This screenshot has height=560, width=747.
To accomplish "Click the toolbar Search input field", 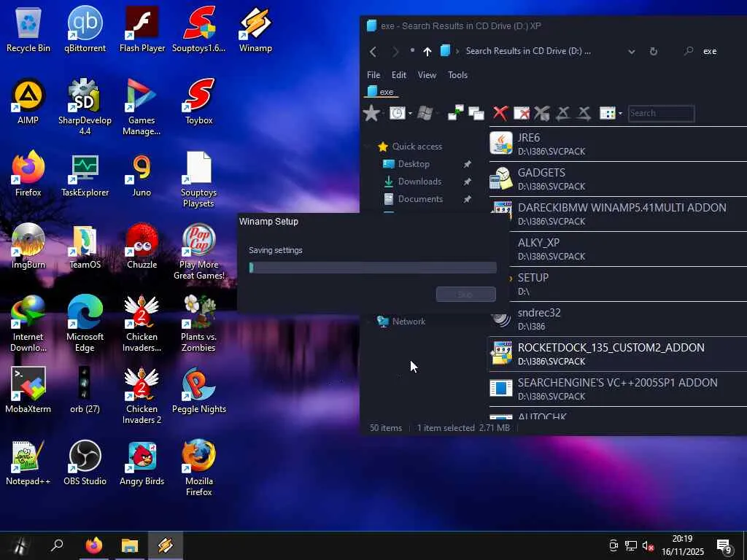I will click(x=661, y=113).
